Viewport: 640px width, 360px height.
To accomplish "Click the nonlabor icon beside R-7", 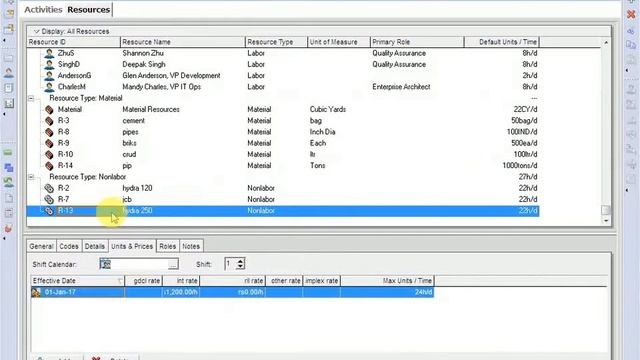I will [49, 200].
